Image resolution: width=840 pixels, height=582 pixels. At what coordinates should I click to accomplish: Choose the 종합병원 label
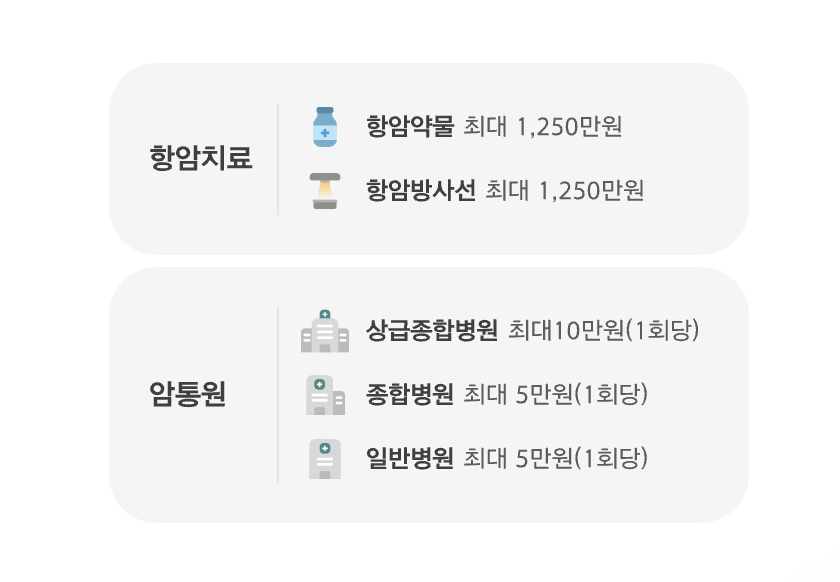[410, 394]
